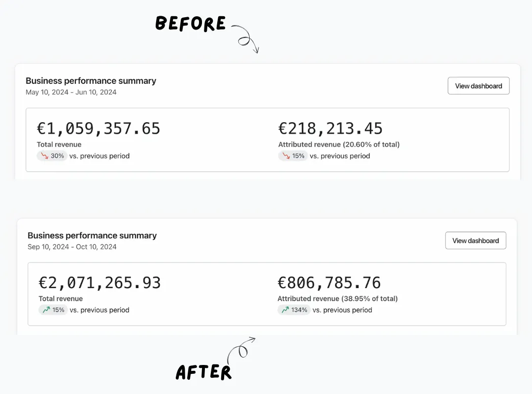
Task: Click the green up-trend arrow beside 134%
Action: click(285, 310)
